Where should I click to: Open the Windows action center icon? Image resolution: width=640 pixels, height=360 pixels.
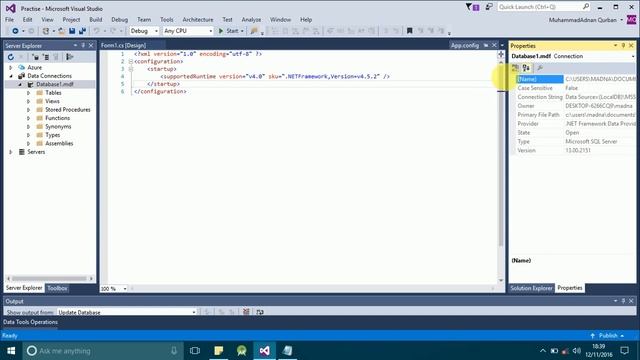tap(624, 351)
